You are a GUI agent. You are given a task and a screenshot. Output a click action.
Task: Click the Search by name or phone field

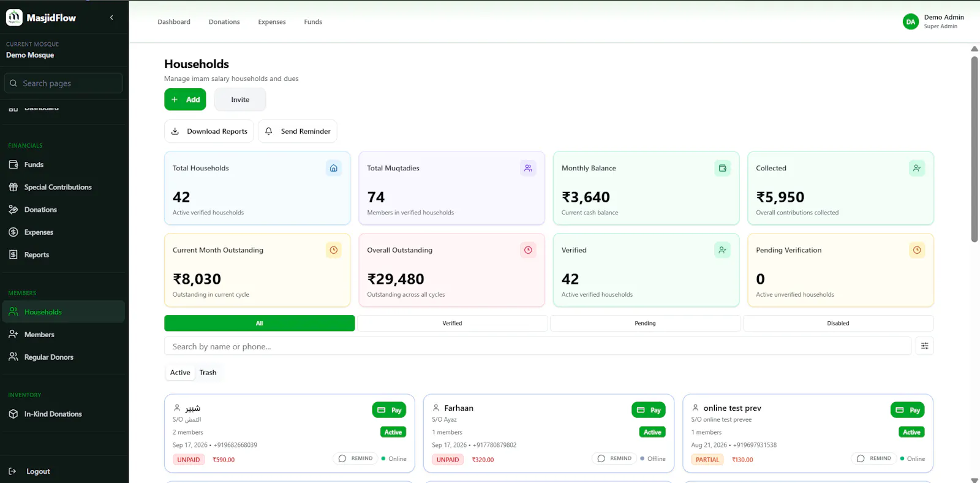click(x=538, y=346)
